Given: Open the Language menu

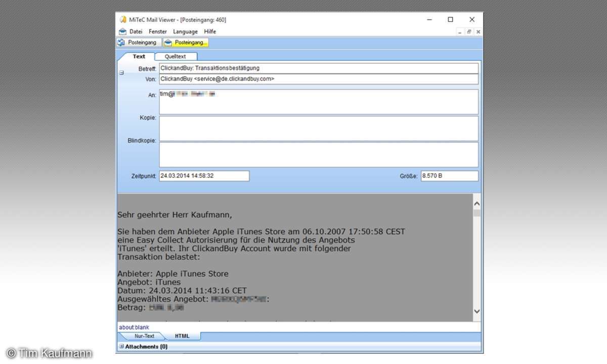Looking at the screenshot, I should pos(185,31).
